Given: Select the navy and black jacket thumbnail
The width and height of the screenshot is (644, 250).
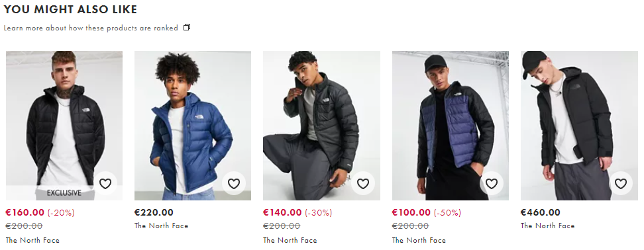Looking at the screenshot, I should (451, 126).
